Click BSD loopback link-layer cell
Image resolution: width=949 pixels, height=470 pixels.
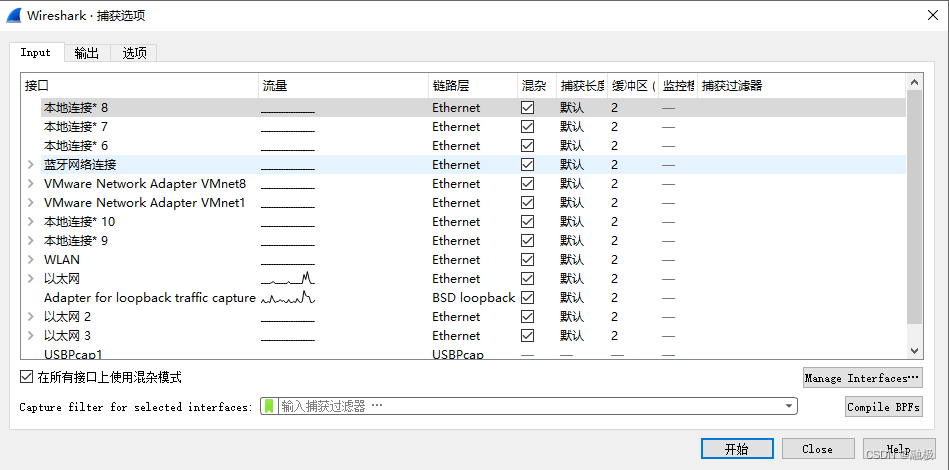pos(473,298)
